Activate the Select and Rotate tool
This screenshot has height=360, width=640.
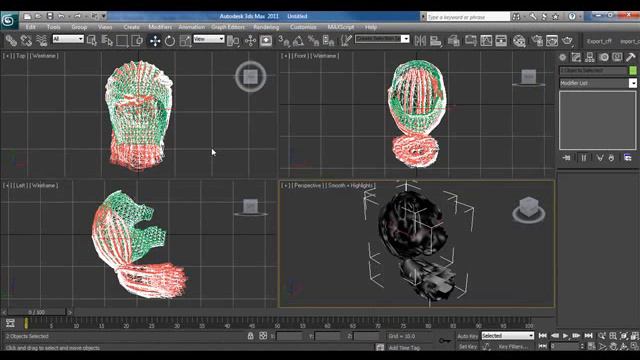170,40
